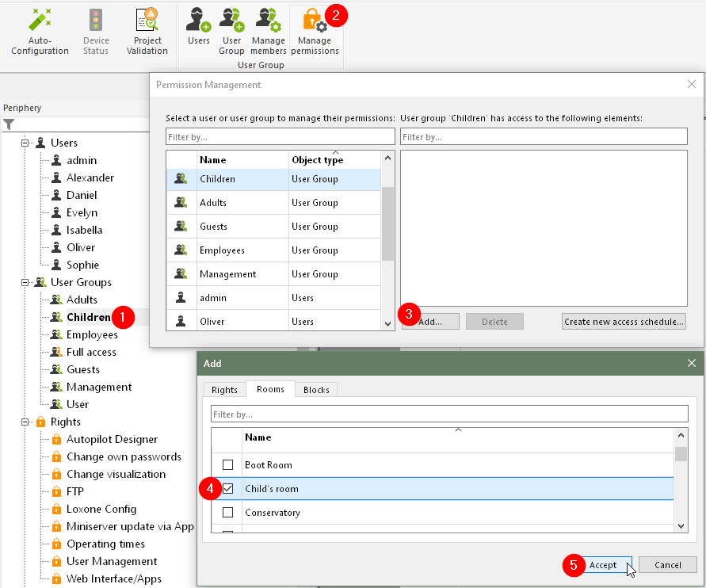Click the Device Status traffic light
The height and width of the screenshot is (588, 706).
[96, 21]
